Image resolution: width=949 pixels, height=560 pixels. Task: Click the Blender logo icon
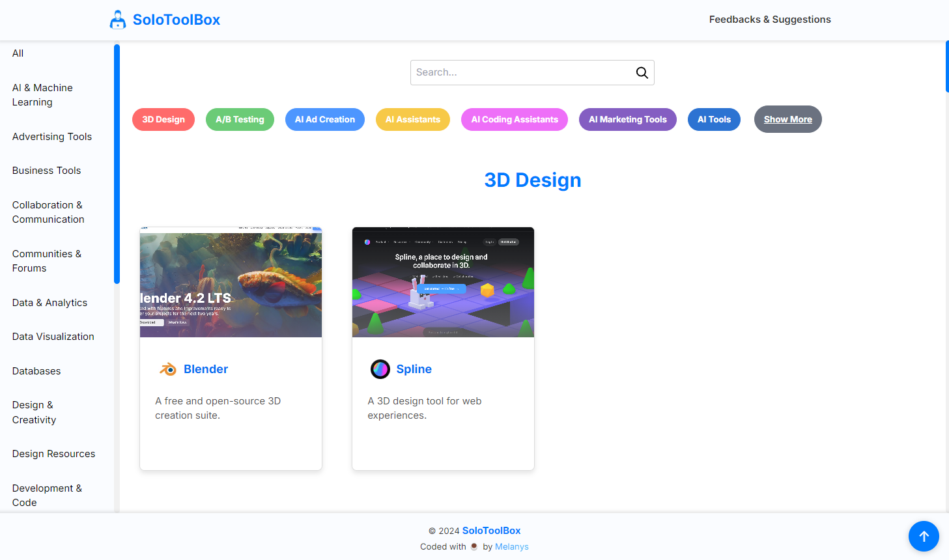click(168, 369)
